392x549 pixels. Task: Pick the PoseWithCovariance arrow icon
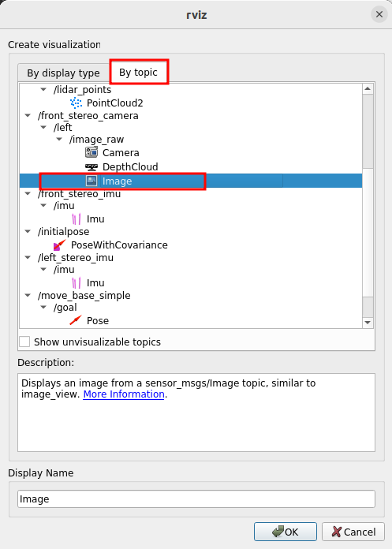coord(59,245)
